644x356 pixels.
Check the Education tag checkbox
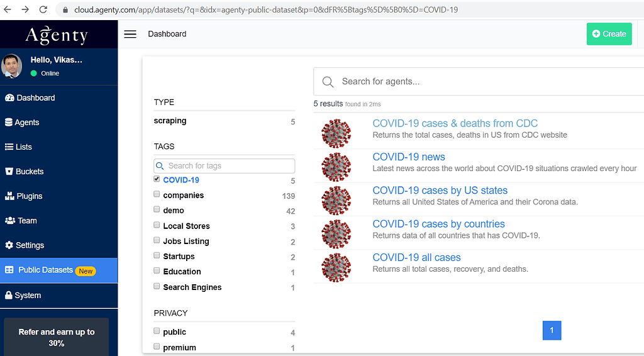click(157, 270)
